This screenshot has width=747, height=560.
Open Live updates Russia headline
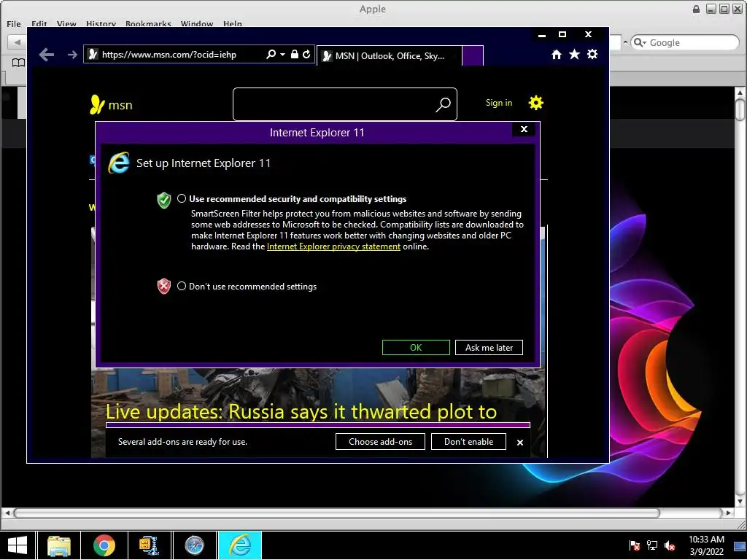click(301, 411)
